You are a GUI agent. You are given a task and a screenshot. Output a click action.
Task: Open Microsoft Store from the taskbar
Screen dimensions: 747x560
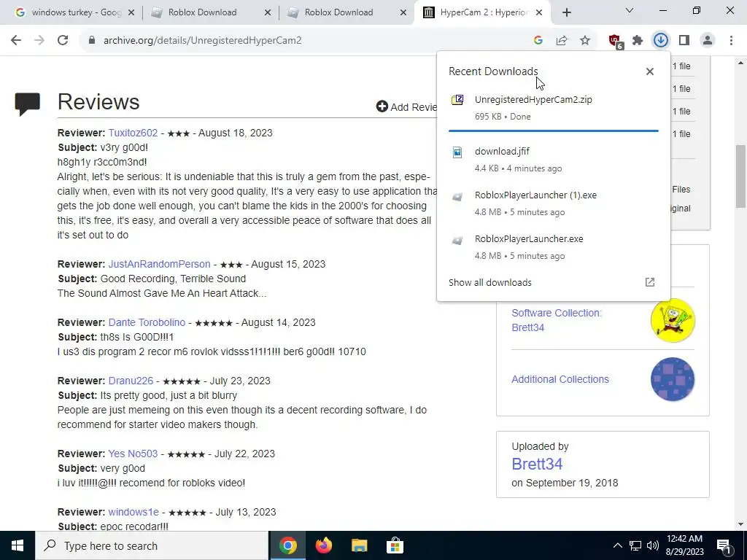395,545
